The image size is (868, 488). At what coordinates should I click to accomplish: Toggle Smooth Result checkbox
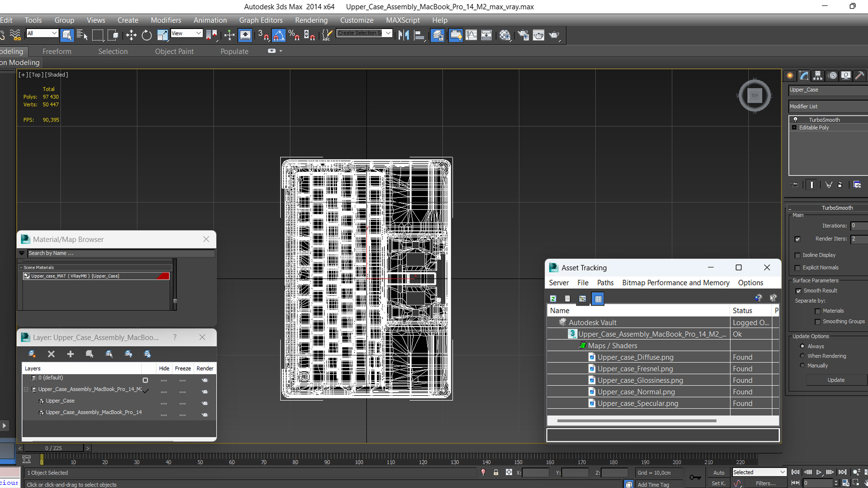798,291
